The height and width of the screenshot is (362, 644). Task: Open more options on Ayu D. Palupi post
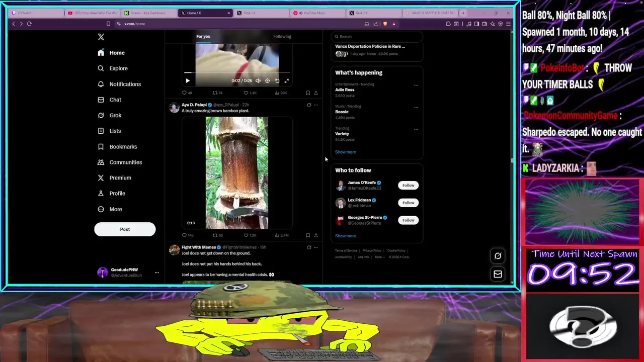pos(316,105)
